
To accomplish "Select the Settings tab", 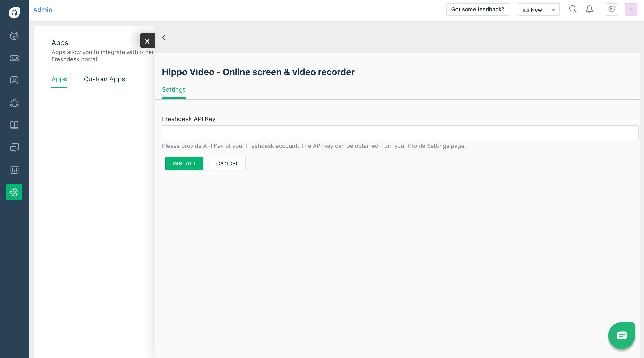I will pyautogui.click(x=174, y=89).
